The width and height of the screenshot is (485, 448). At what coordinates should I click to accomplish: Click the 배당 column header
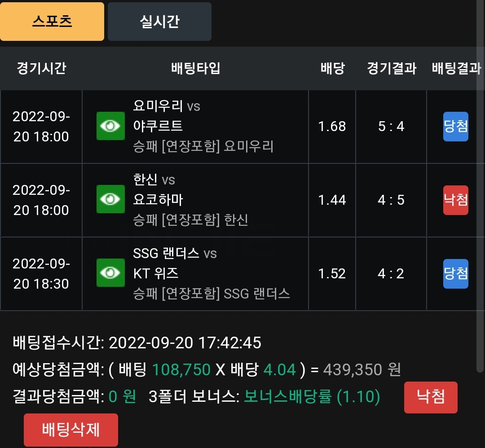[332, 68]
